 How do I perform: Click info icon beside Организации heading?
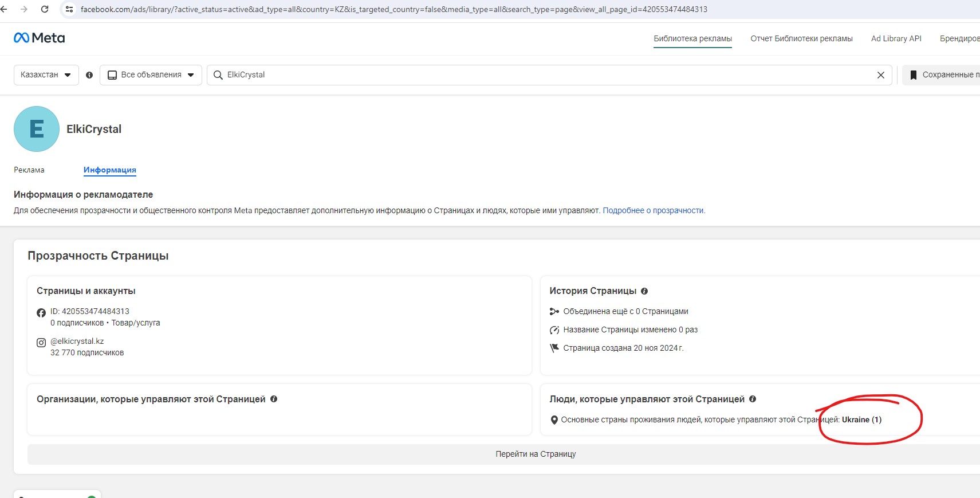pos(274,399)
